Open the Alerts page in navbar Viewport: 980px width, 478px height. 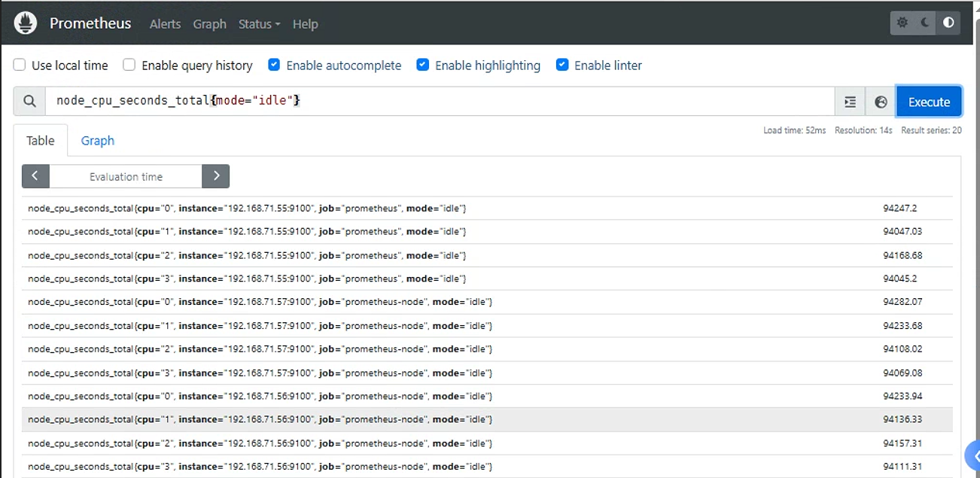(165, 24)
